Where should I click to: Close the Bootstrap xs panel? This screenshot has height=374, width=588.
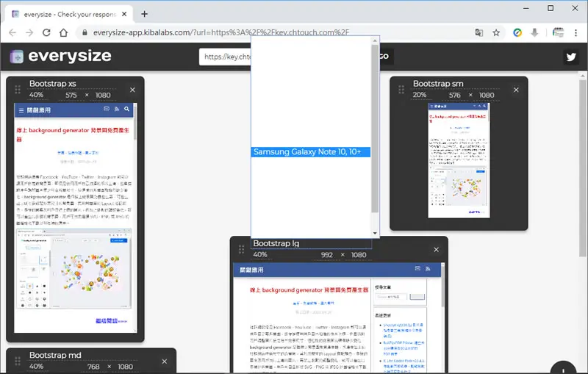click(132, 90)
